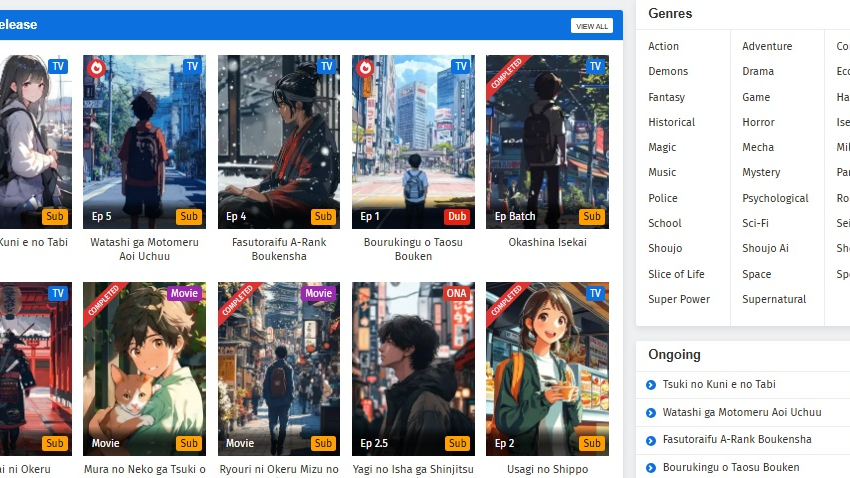Click bullet icon beside Watashi ga Motomeru Aoi Uchuu ongoing
The height and width of the screenshot is (478, 850).
651,413
